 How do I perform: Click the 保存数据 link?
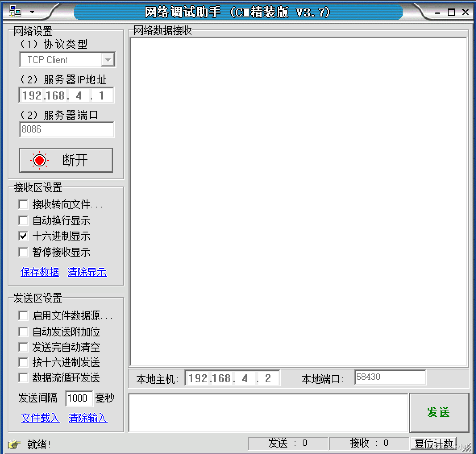tap(39, 272)
